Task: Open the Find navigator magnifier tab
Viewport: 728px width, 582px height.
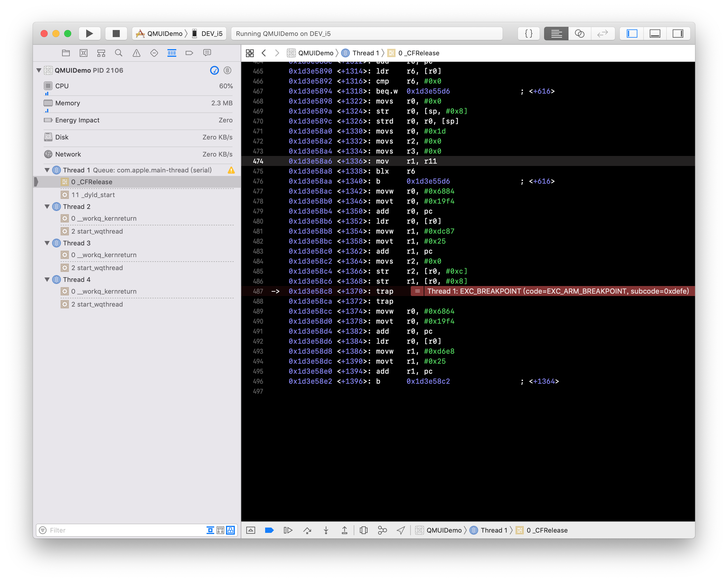Action: click(x=119, y=53)
